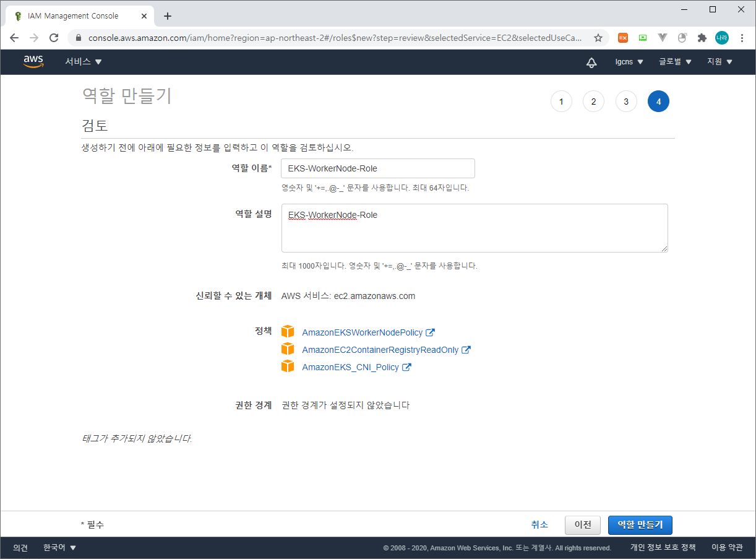Screen dimensions: 756x559
Task: Click the 'ec2.amazonaws.com' trusted entity text
Action: click(374, 296)
